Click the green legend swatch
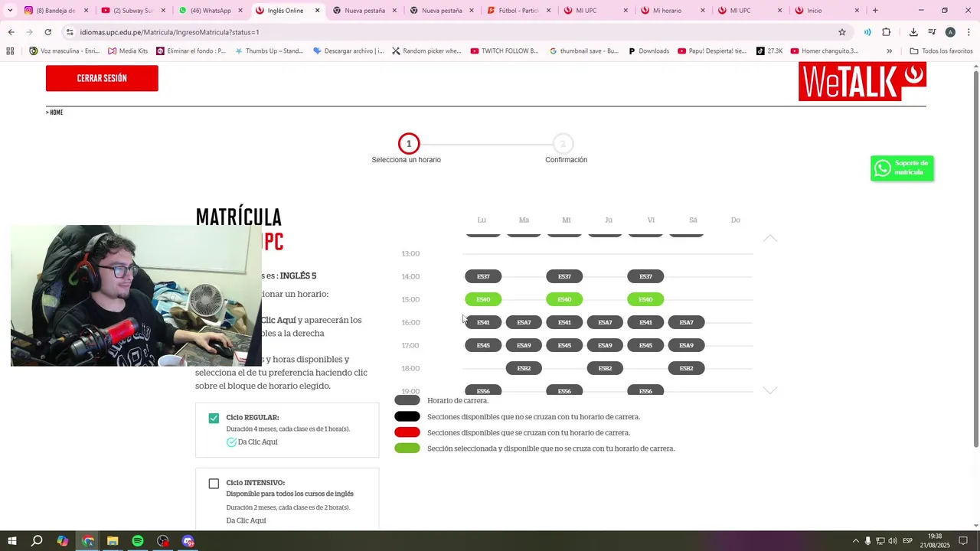Viewport: 980px width, 551px height. coord(407,448)
